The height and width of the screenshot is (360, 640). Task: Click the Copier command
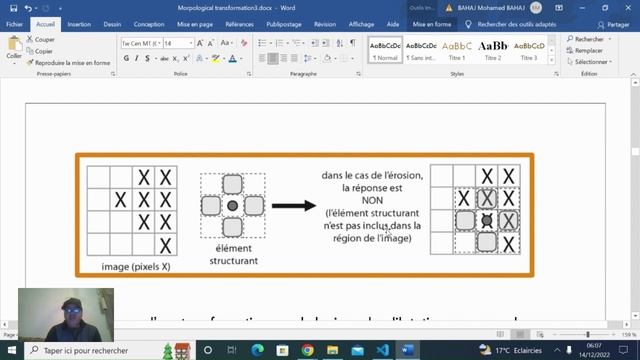pyautogui.click(x=40, y=51)
